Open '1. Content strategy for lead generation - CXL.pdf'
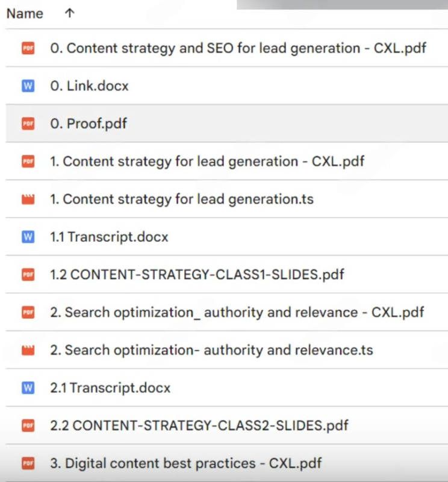This screenshot has width=448, height=482. 207,161
